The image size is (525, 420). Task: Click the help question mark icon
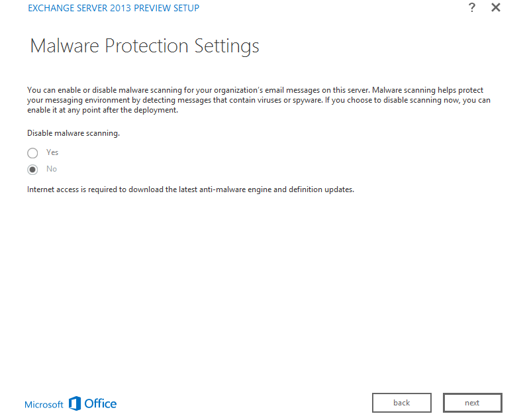[x=471, y=8]
